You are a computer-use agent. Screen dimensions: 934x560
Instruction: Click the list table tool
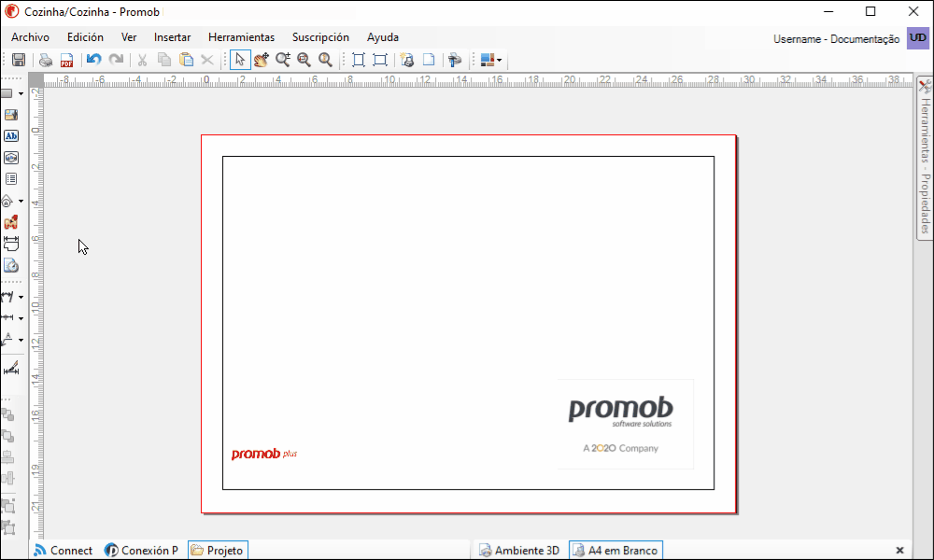pyautogui.click(x=10, y=179)
